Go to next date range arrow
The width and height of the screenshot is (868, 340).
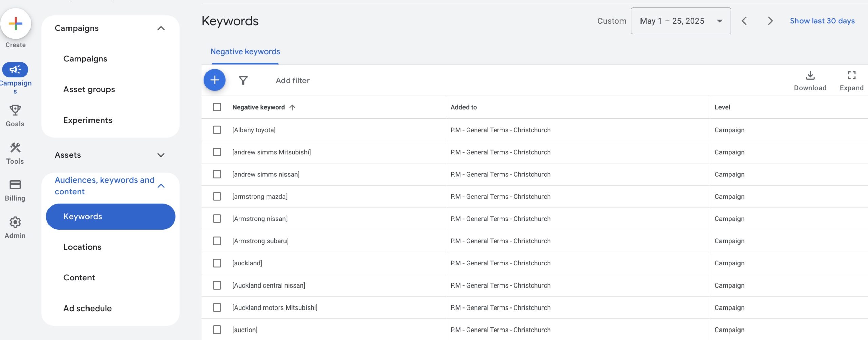tap(770, 21)
